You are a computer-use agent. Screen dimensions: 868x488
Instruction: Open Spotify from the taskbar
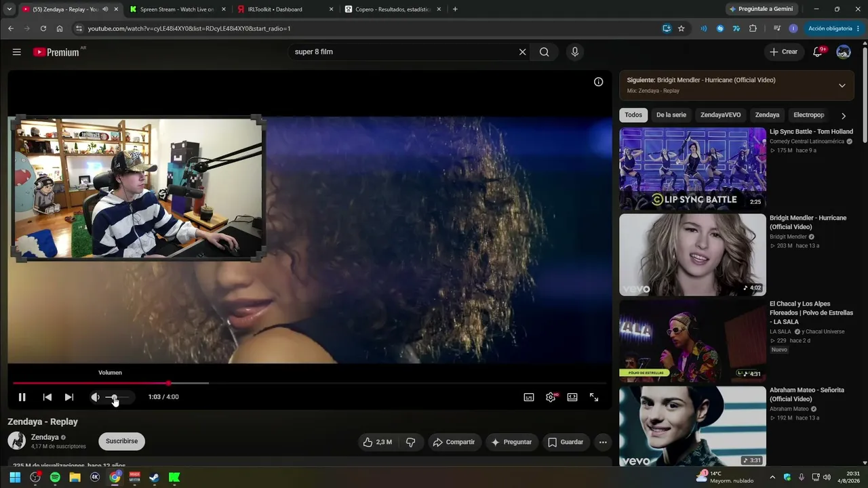pyautogui.click(x=55, y=477)
